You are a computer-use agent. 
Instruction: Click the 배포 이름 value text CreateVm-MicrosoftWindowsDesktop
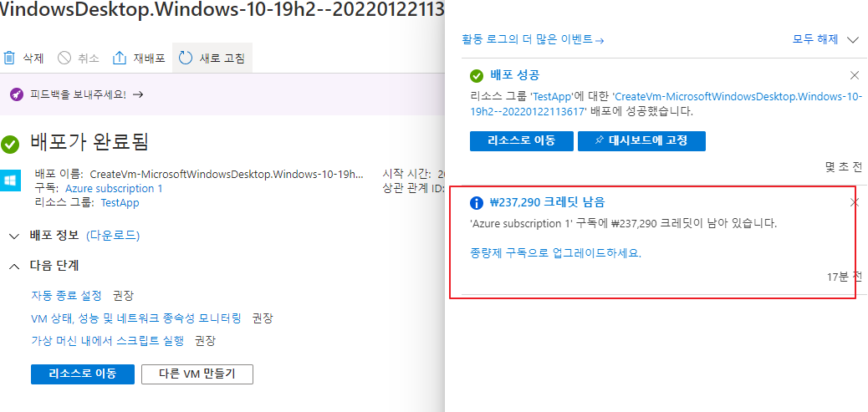pos(227,174)
